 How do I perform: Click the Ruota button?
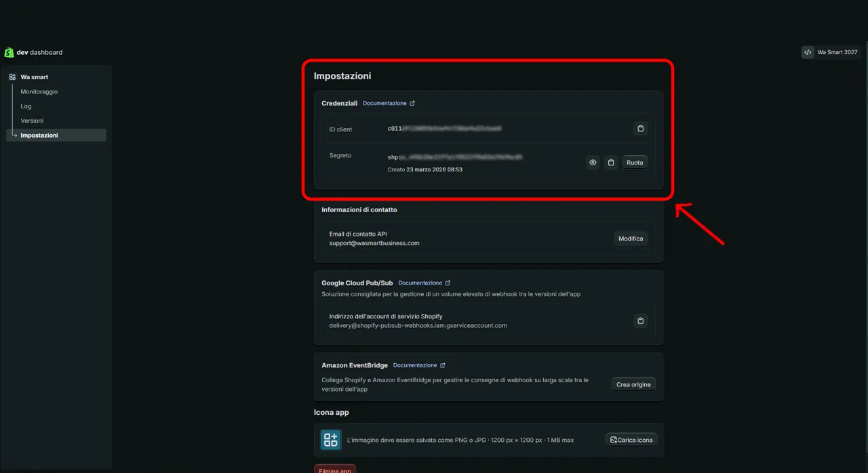pyautogui.click(x=635, y=163)
